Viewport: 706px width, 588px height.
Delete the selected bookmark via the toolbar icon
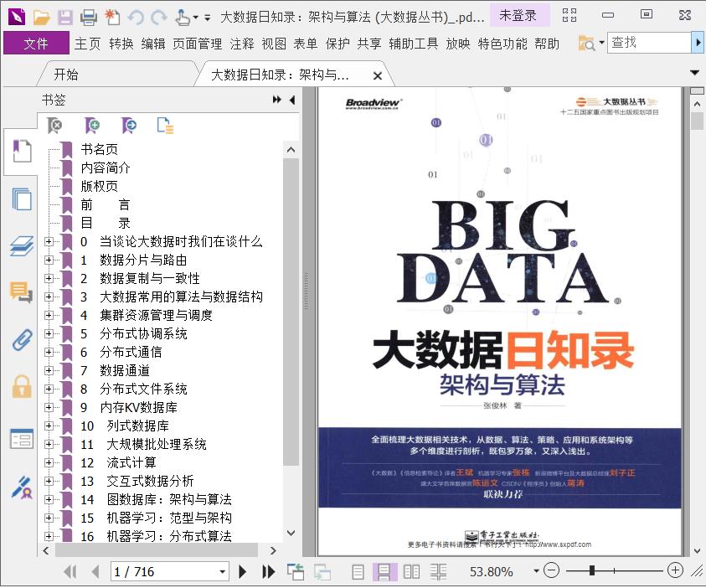pyautogui.click(x=55, y=126)
